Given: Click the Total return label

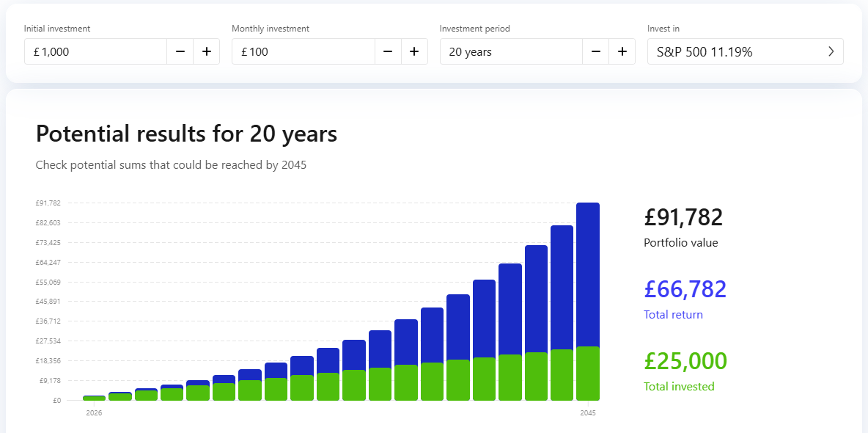Looking at the screenshot, I should (673, 314).
